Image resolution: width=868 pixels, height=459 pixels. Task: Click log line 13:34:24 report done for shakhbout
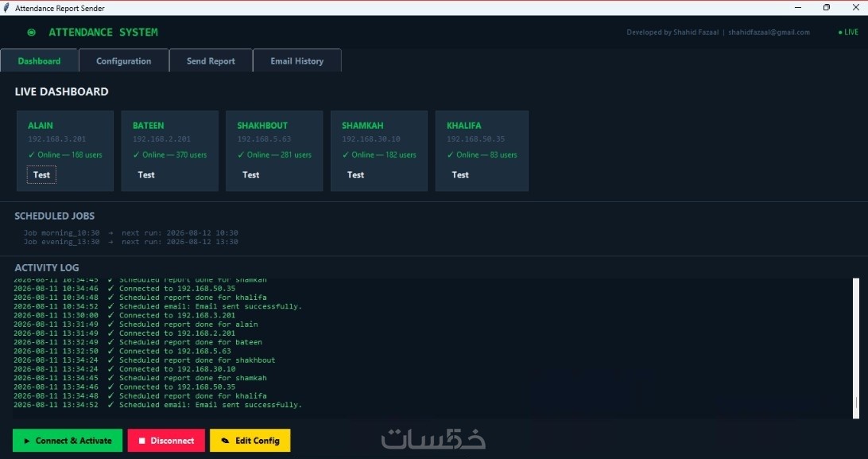click(145, 360)
